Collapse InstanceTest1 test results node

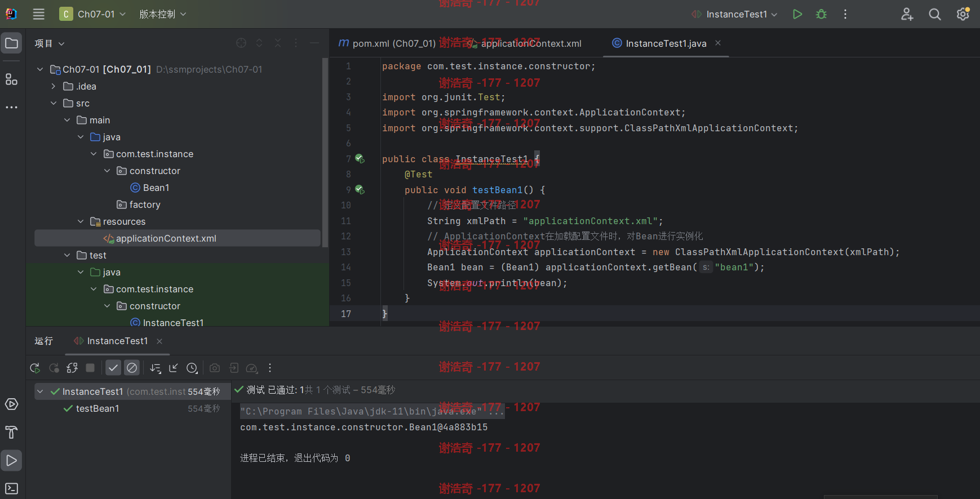(x=40, y=391)
